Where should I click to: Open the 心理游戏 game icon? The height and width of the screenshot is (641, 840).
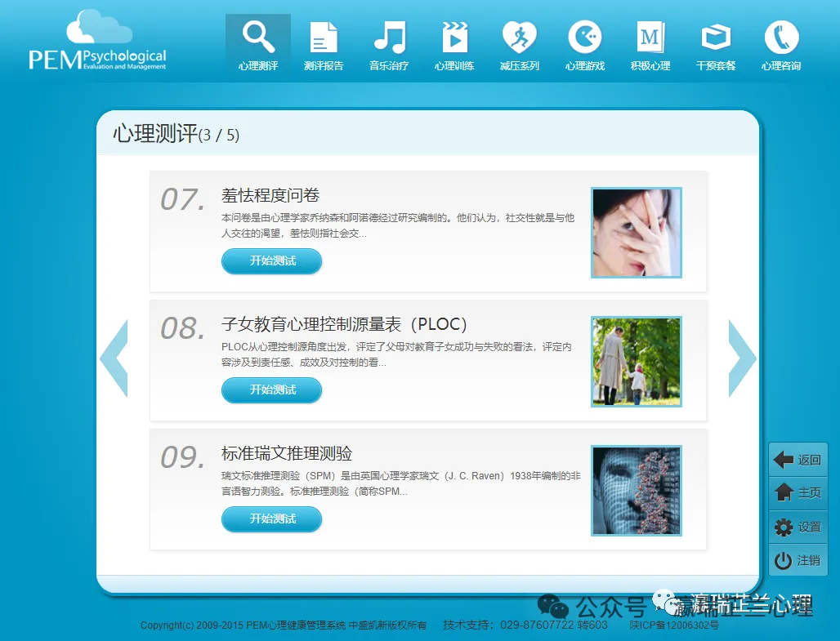point(585,38)
